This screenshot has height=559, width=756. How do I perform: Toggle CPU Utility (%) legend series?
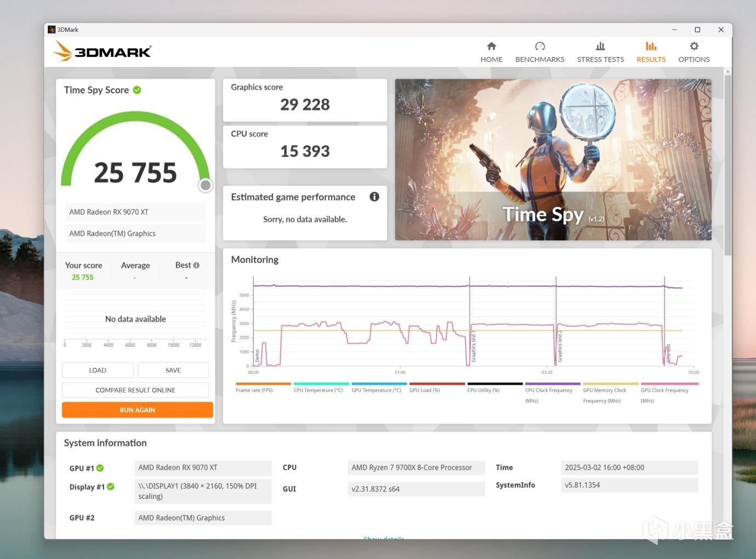[x=494, y=387]
